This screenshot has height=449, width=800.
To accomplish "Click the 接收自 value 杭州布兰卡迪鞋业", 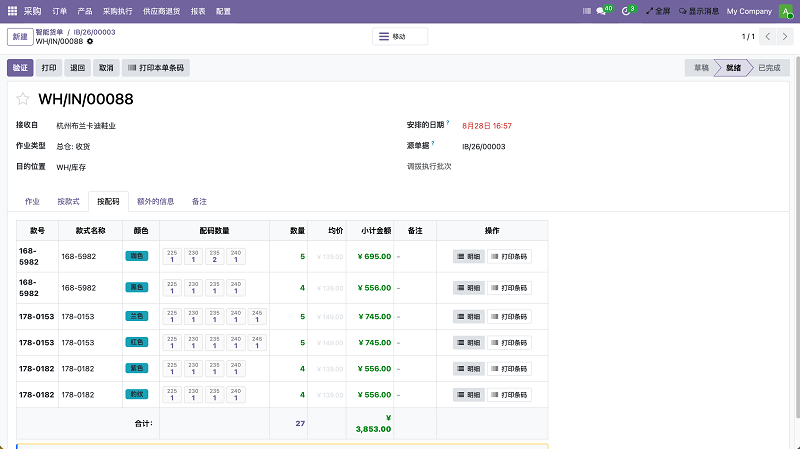I will pos(86,126).
